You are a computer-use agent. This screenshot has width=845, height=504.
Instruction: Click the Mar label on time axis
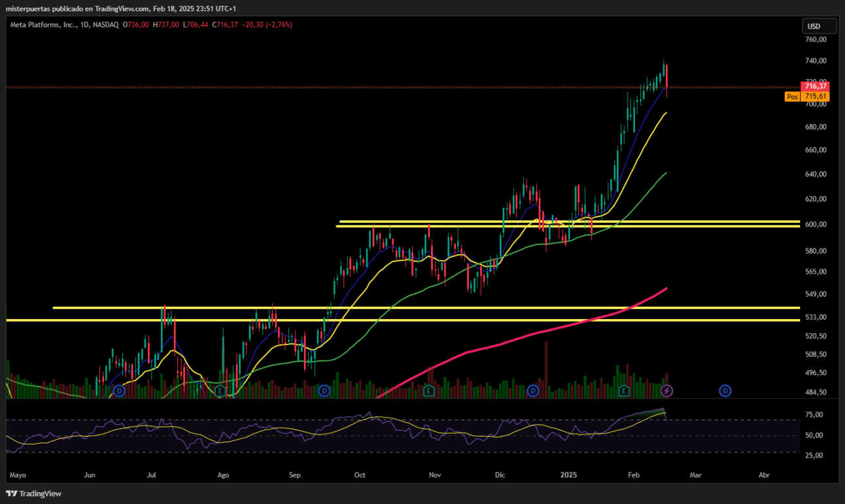(x=695, y=475)
